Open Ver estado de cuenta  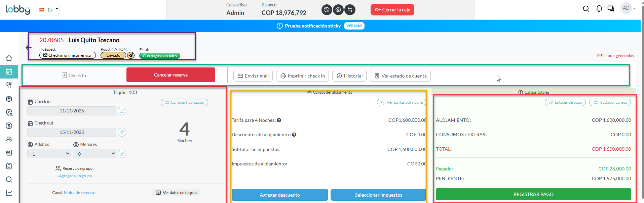point(400,76)
